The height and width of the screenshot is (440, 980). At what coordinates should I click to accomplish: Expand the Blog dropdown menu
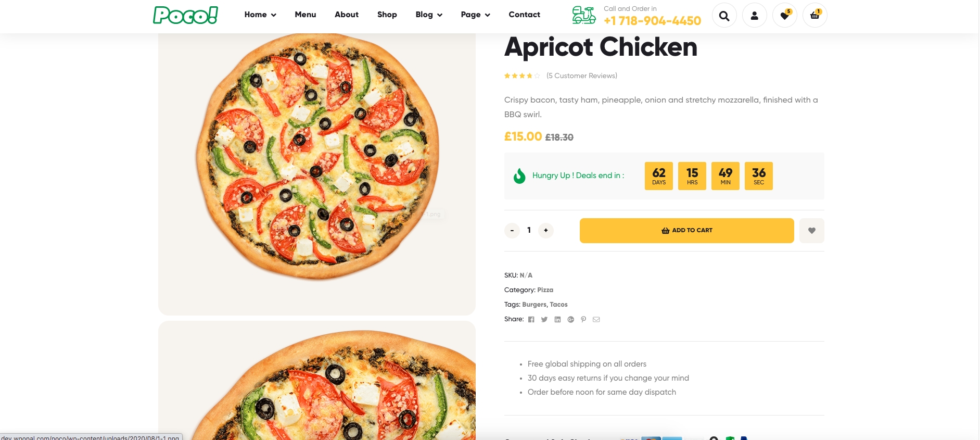tap(429, 15)
